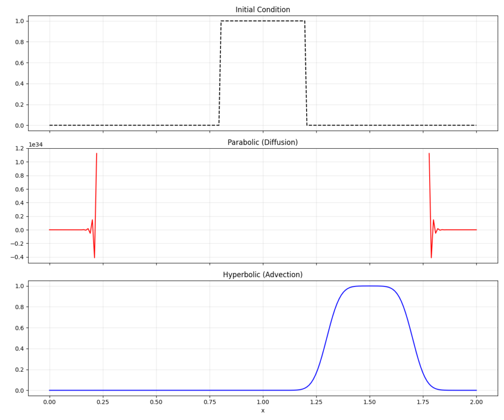Click the falling edge of dashed pulse
Screen dimensions: 504x420
tap(306, 74)
